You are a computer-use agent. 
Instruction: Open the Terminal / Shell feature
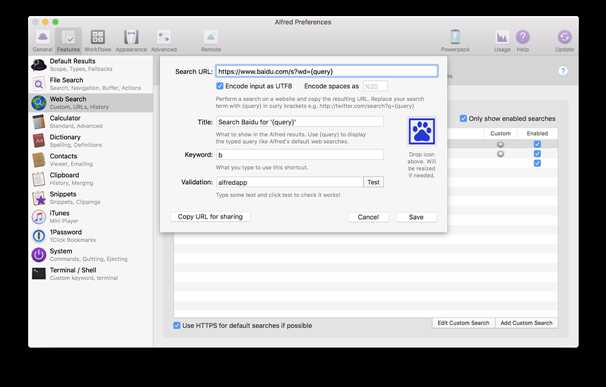(91, 274)
